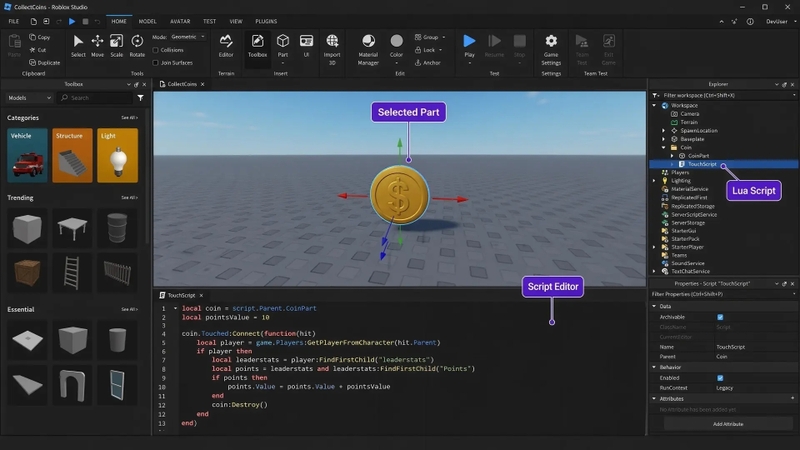
Task: Click the Lock tool
Action: (x=428, y=50)
